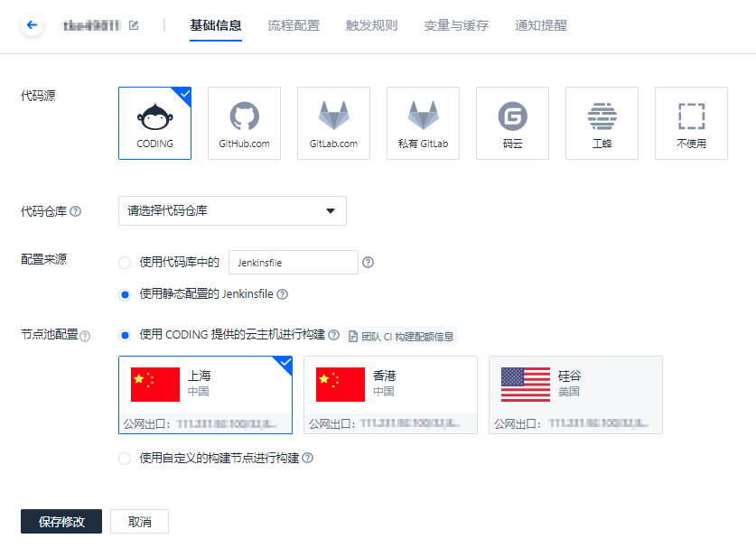Click 保存修改 button
The width and height of the screenshot is (756, 548).
[61, 522]
